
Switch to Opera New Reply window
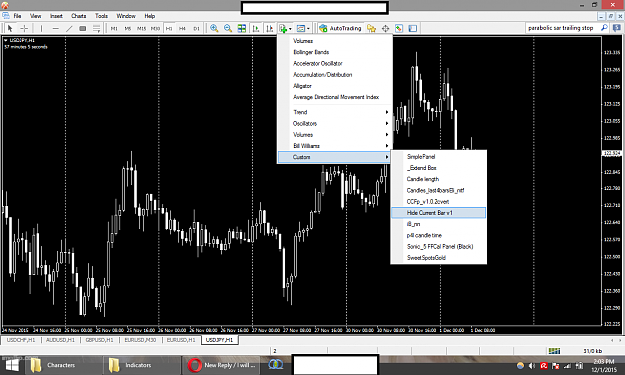tap(222, 365)
